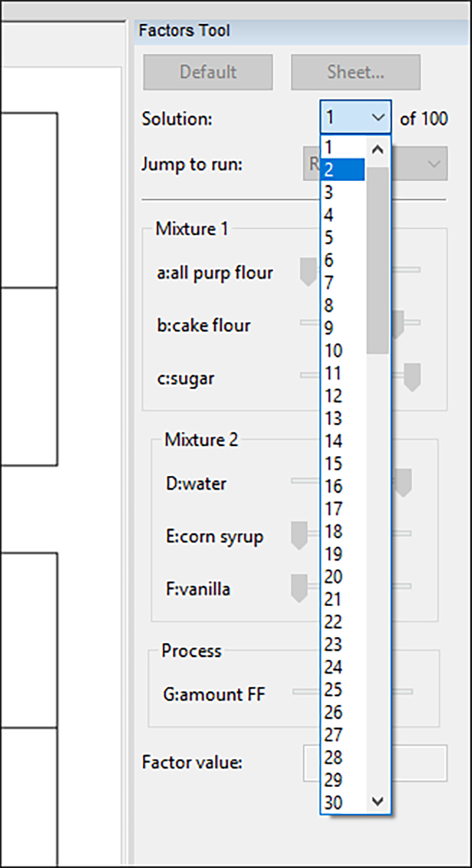Choose solution 30 at the list bottom
Viewport: 472px width, 868px height.
(x=342, y=803)
